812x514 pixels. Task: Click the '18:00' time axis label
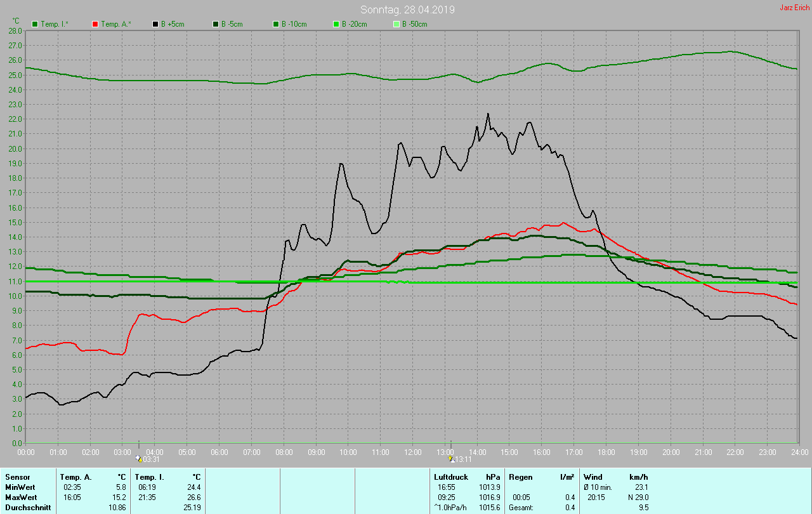tap(606, 452)
